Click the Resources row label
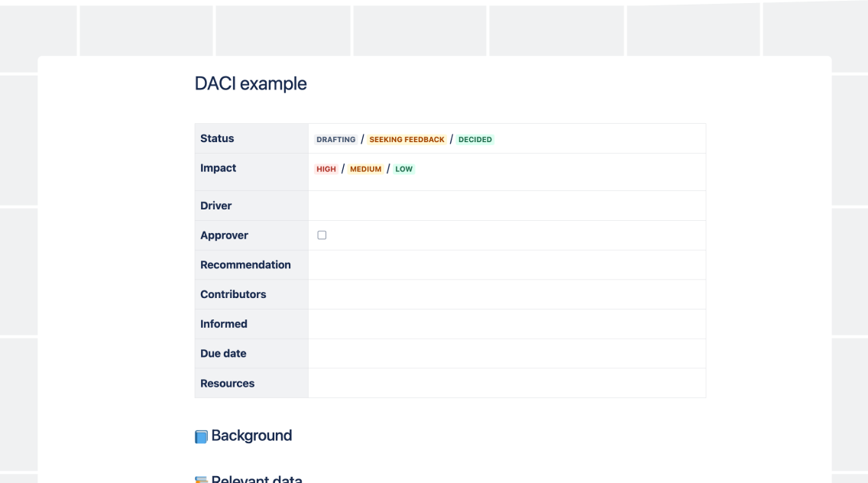Image resolution: width=868 pixels, height=483 pixels. 228,384
